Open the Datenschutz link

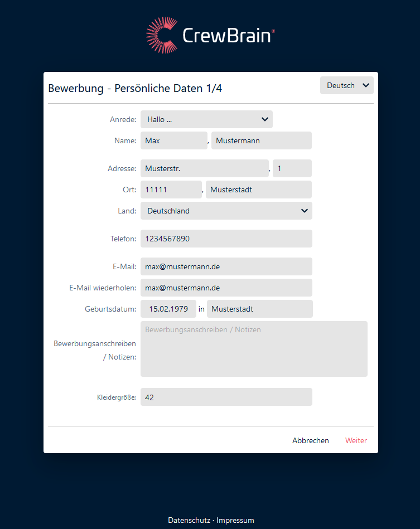pos(189,520)
